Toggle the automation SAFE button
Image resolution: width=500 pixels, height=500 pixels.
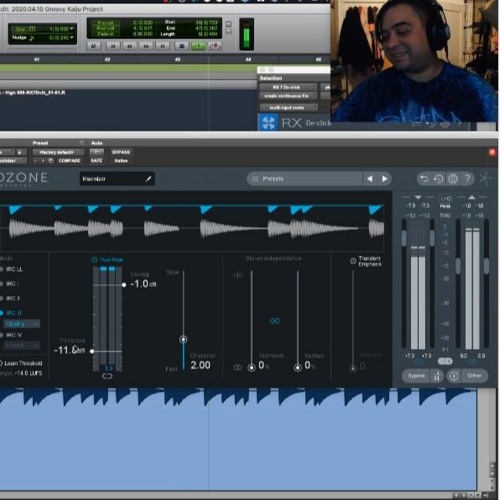[x=96, y=161]
